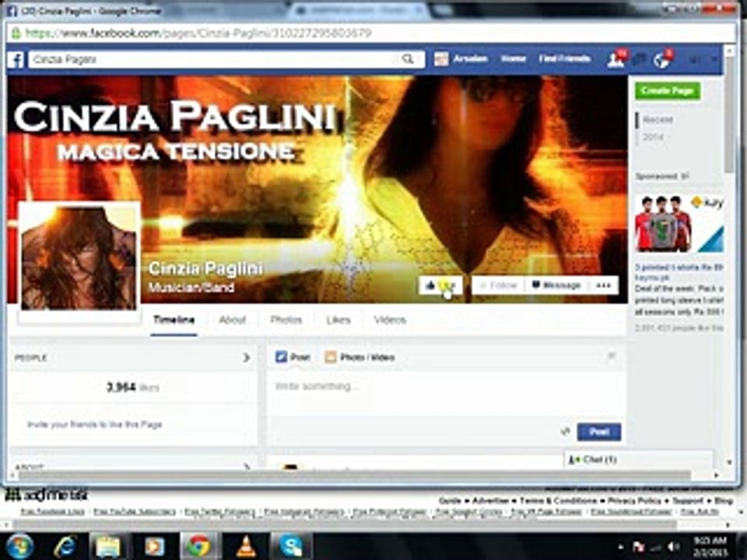Select Recent in the timeline navigator
Viewport: 747px width, 560px height.
658,120
